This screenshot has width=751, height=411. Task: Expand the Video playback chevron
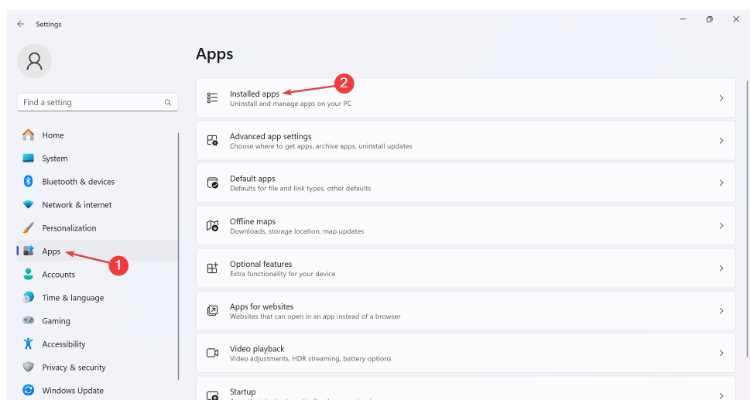pyautogui.click(x=721, y=353)
